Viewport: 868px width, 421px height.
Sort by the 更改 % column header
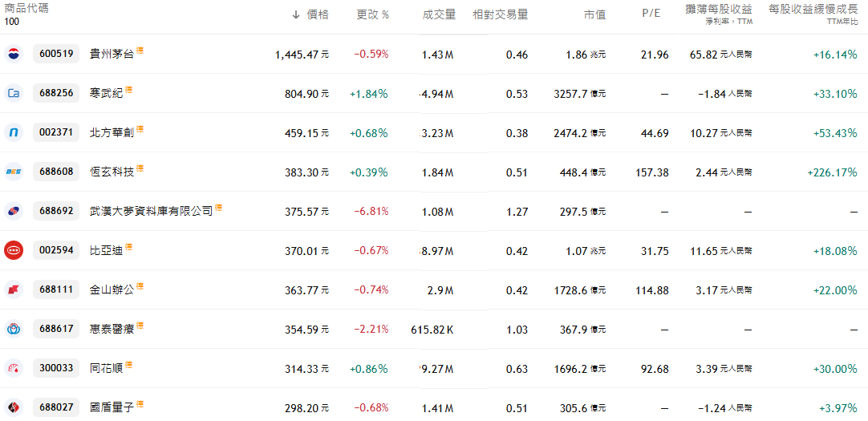click(372, 15)
